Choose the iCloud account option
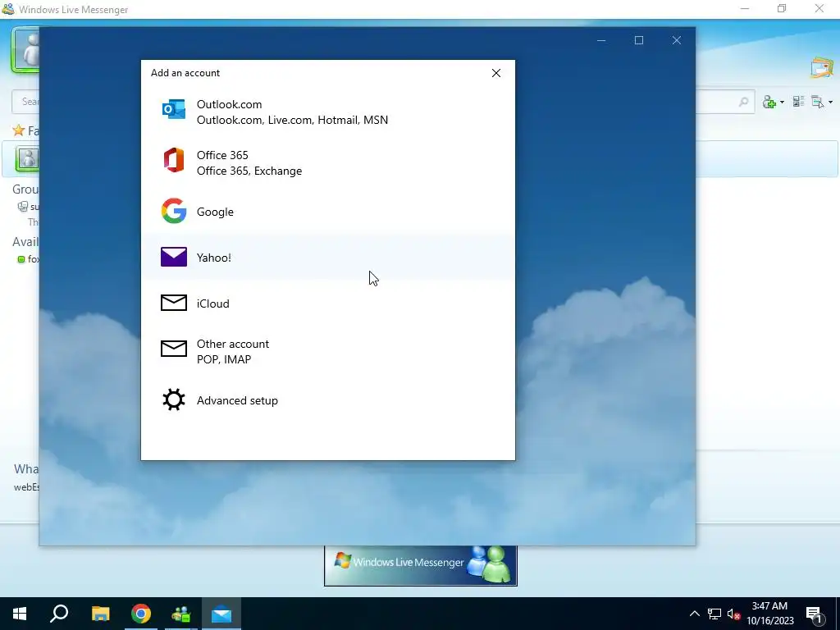The height and width of the screenshot is (630, 840). 328,304
